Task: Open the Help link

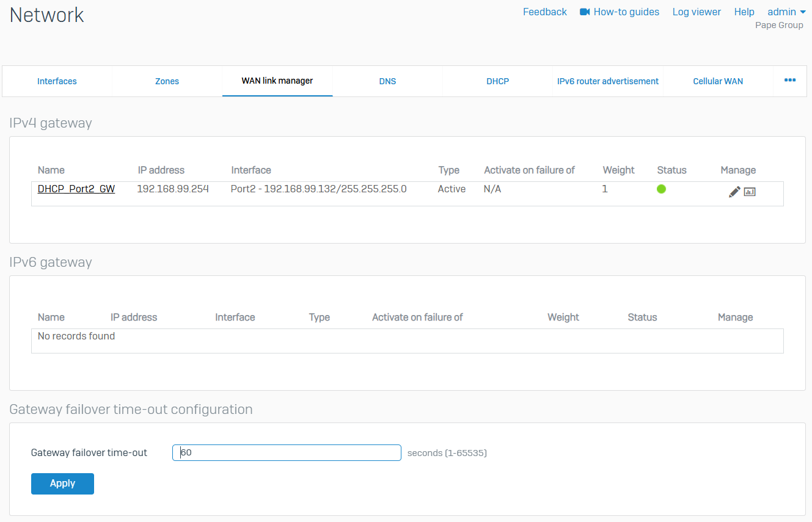Action: 744,12
